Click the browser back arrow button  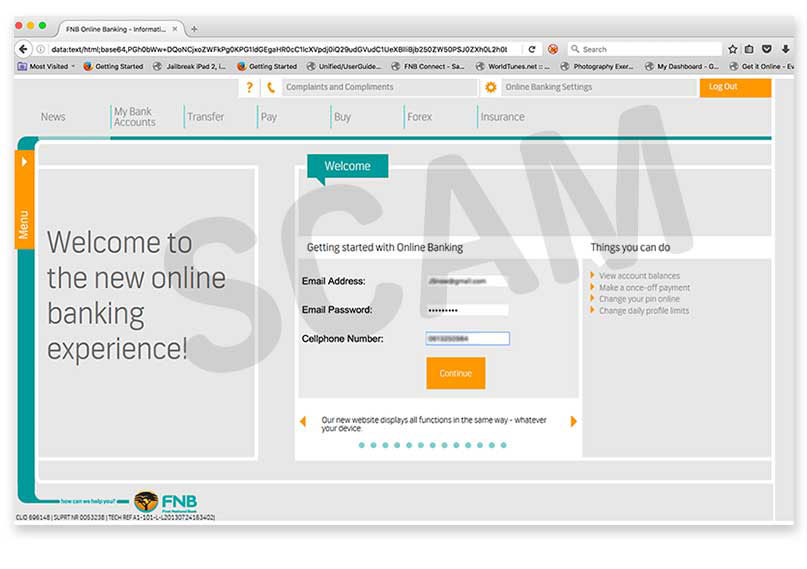[23, 49]
